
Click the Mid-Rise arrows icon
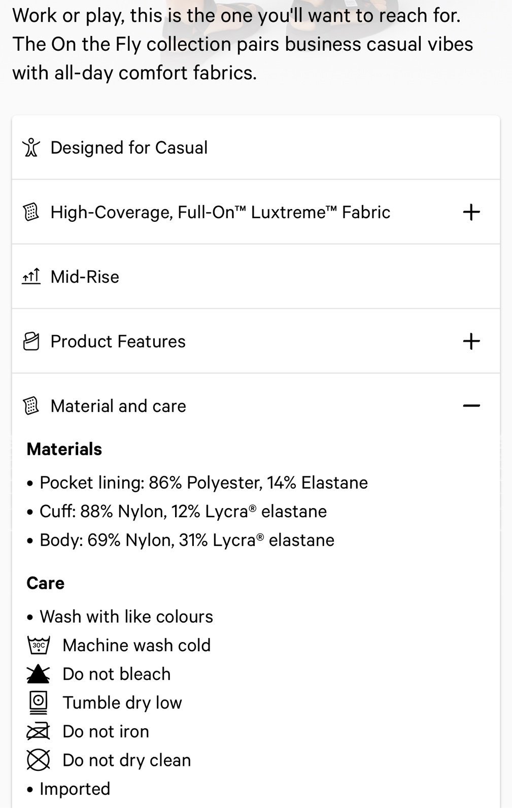point(31,277)
